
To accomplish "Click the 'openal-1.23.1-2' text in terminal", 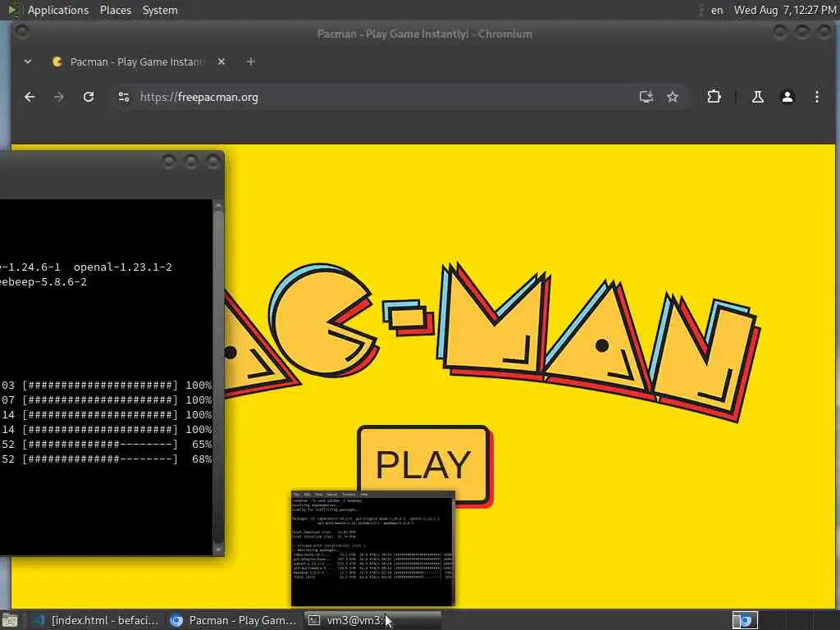I will pos(123,267).
